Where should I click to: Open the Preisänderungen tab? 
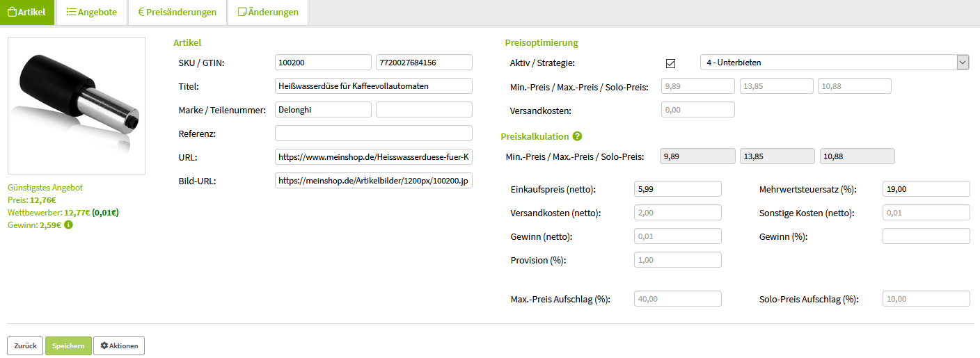[x=177, y=12]
